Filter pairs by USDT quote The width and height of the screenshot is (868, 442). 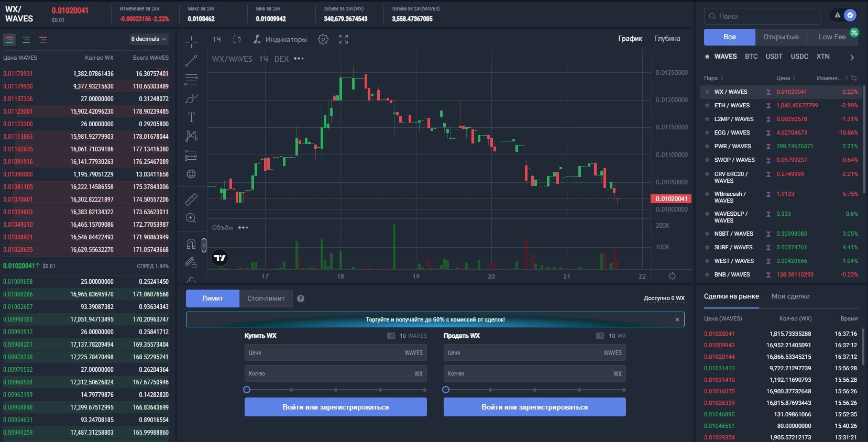[x=774, y=57]
